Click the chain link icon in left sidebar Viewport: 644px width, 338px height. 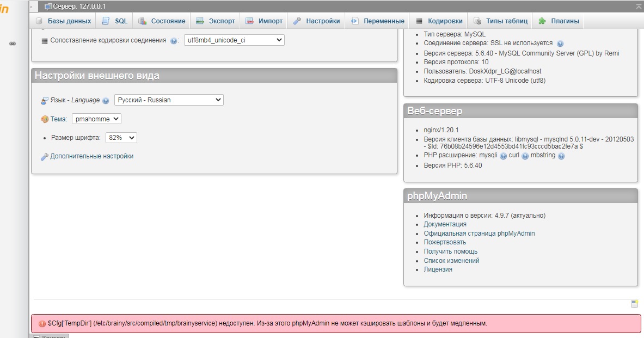(13, 44)
